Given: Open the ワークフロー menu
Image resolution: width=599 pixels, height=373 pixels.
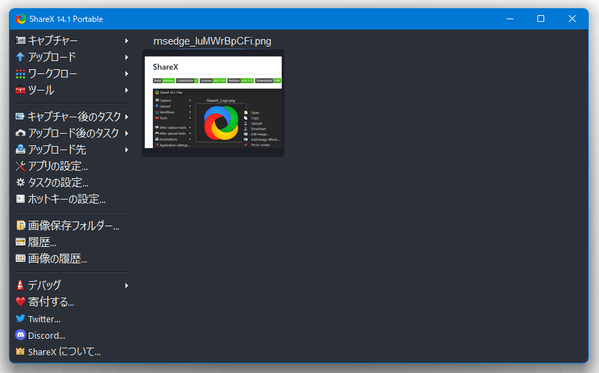Looking at the screenshot, I should click(73, 73).
